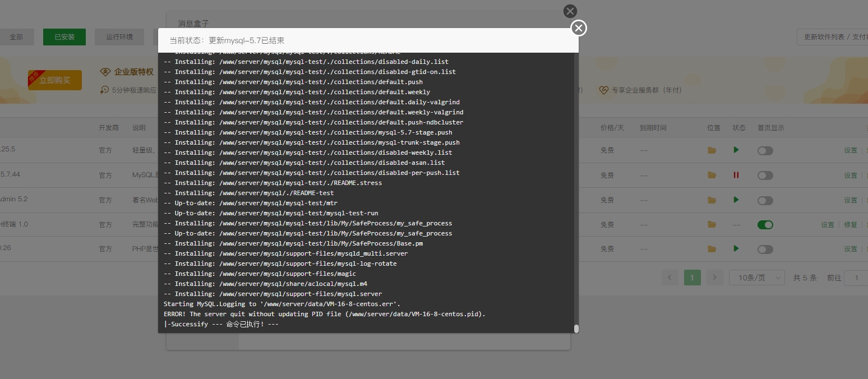Image resolution: width=868 pixels, height=379 pixels.
Task: Click log line for mysql-5.7-stage.push
Action: point(308,132)
